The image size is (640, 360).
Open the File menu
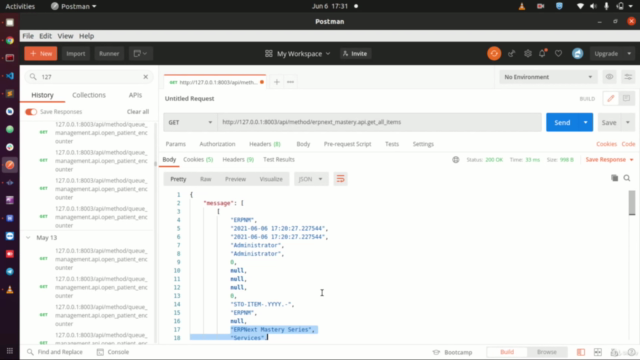[x=28, y=36]
